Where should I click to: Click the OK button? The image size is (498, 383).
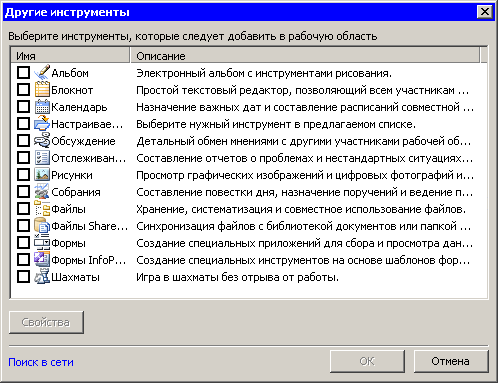pyautogui.click(x=367, y=361)
